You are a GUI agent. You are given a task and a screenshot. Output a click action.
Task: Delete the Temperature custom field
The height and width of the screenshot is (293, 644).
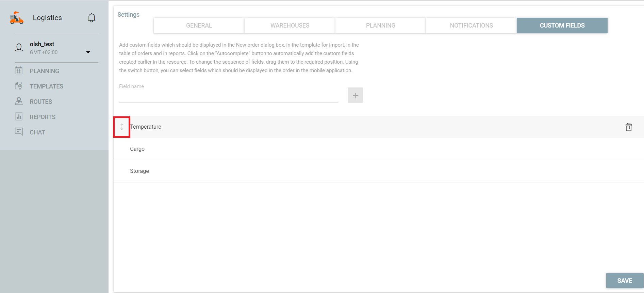coord(628,127)
